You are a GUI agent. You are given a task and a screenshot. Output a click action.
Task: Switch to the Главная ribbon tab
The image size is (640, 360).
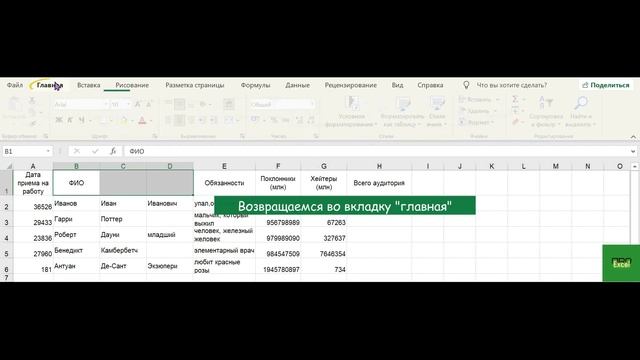click(50, 85)
